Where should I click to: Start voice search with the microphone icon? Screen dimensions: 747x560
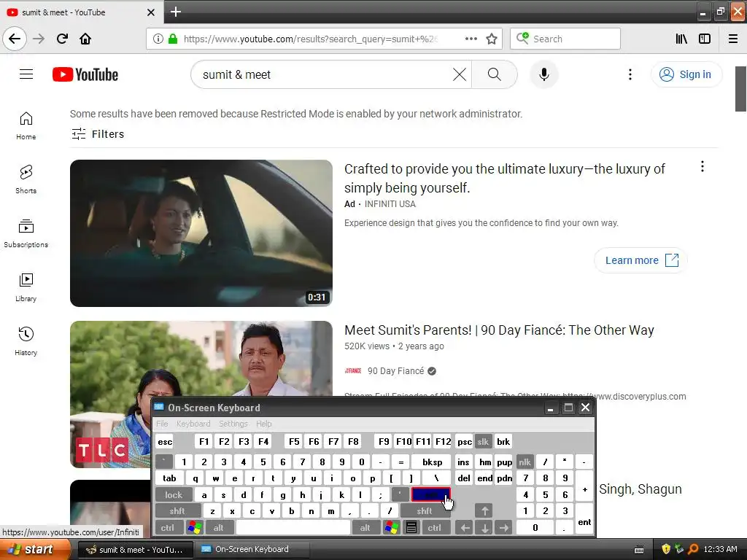(544, 74)
